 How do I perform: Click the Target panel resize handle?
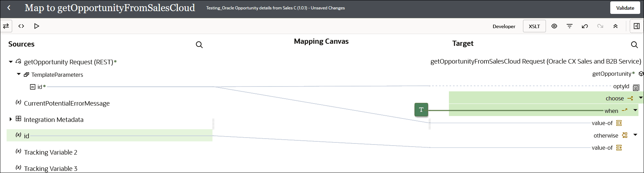(430, 124)
